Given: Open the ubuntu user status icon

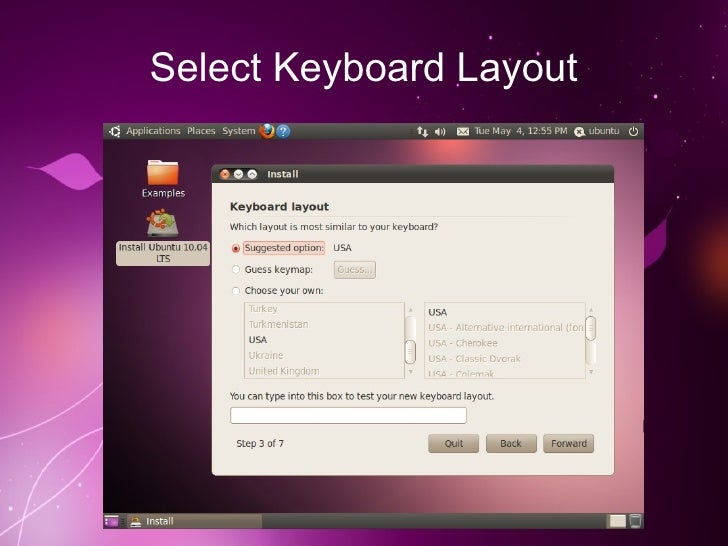Looking at the screenshot, I should 579,132.
